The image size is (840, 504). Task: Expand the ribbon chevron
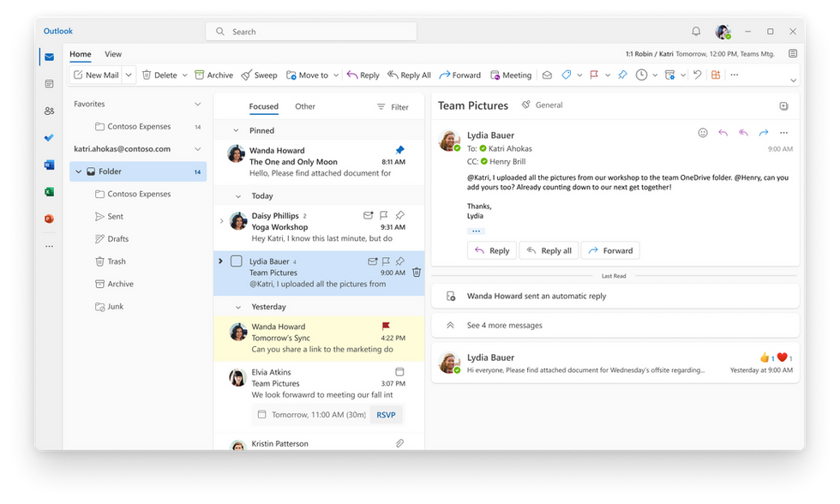794,81
